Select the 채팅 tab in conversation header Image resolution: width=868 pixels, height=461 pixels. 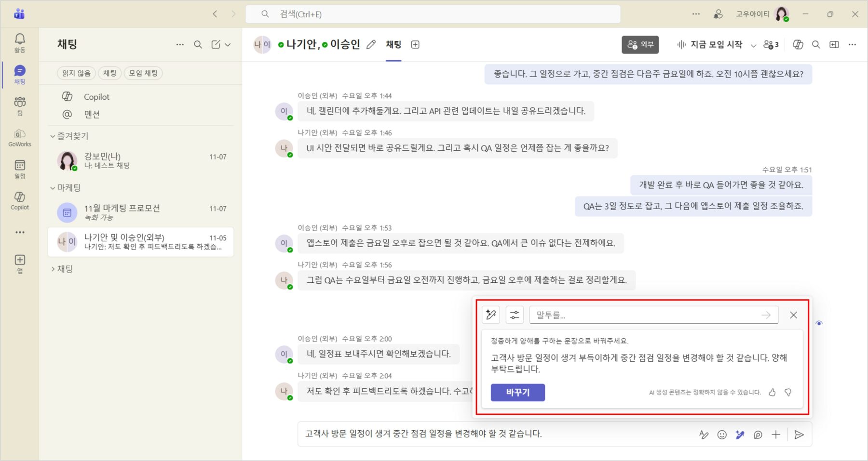tap(393, 45)
